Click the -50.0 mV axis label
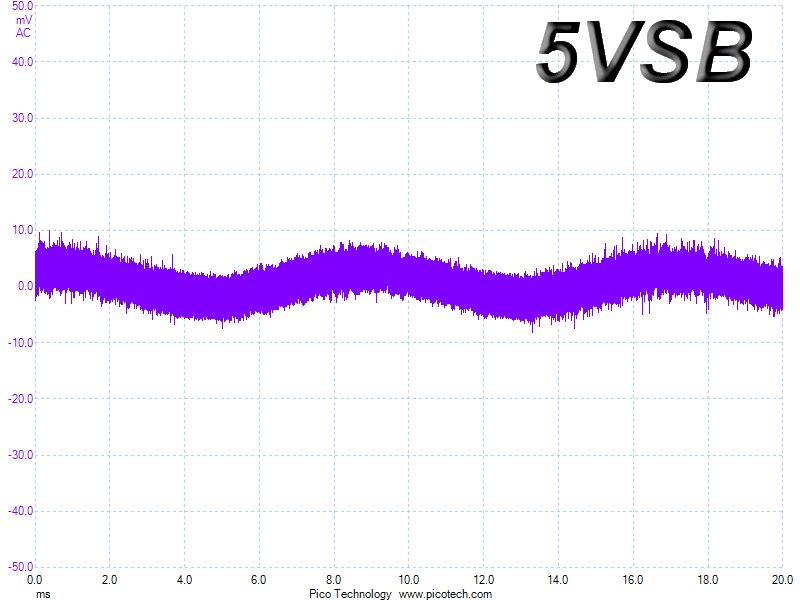Screen dimensions: 800x600 (x=20, y=567)
